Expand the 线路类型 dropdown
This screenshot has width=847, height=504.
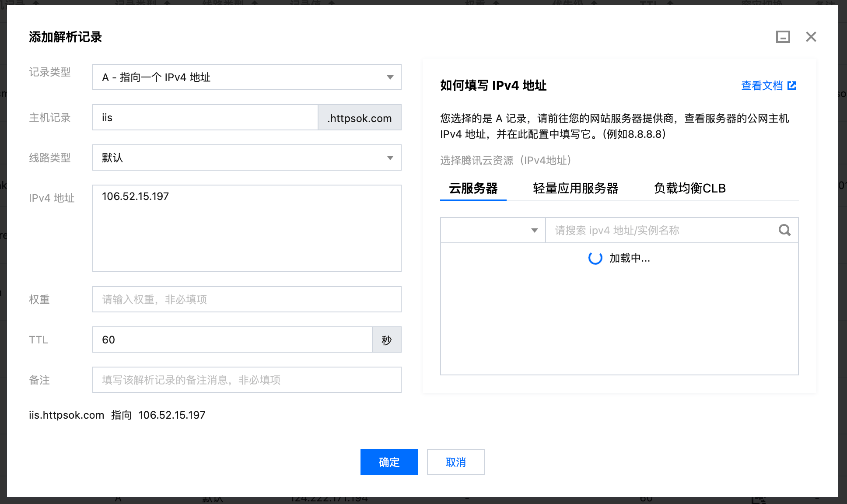pyautogui.click(x=247, y=158)
